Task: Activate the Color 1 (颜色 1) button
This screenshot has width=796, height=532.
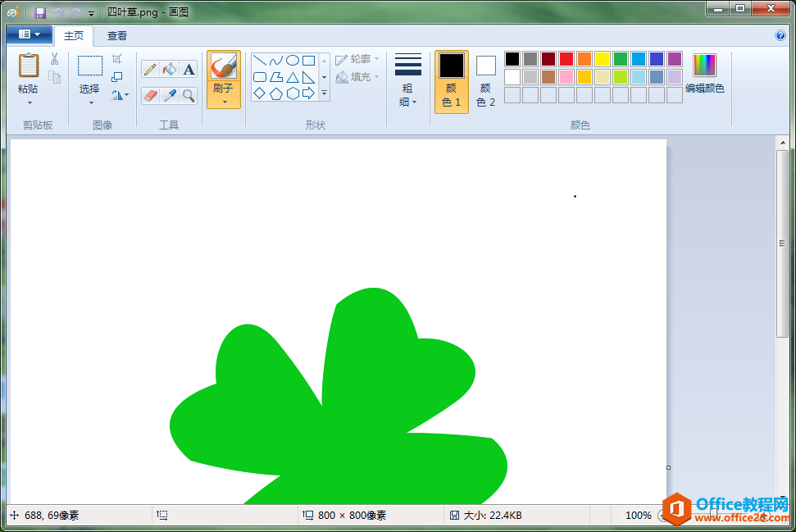Action: point(452,82)
